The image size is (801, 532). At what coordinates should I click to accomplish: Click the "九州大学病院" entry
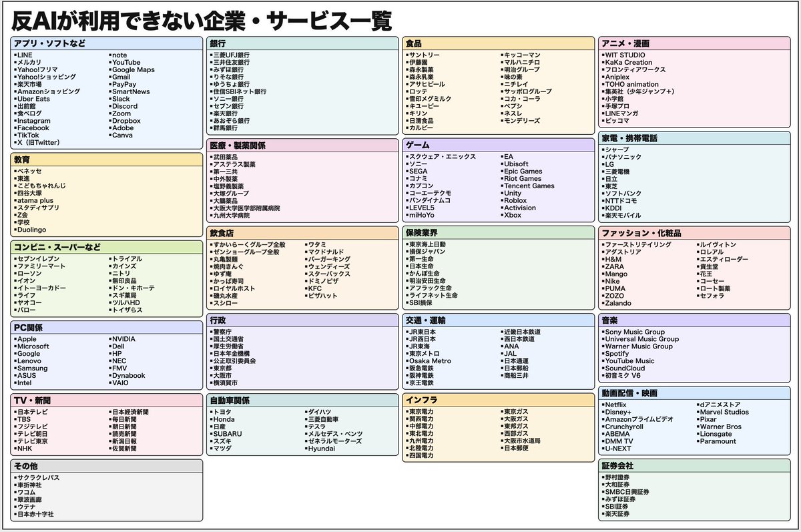[232, 216]
